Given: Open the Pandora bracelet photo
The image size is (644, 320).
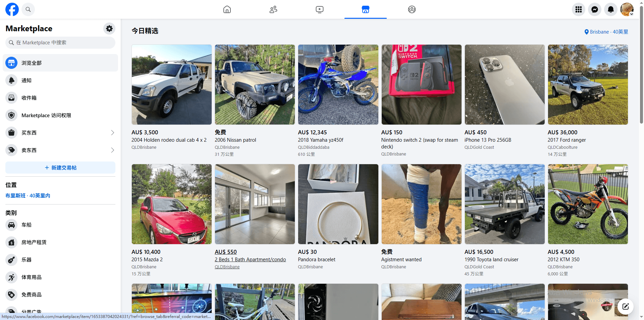Looking at the screenshot, I should (338, 204).
